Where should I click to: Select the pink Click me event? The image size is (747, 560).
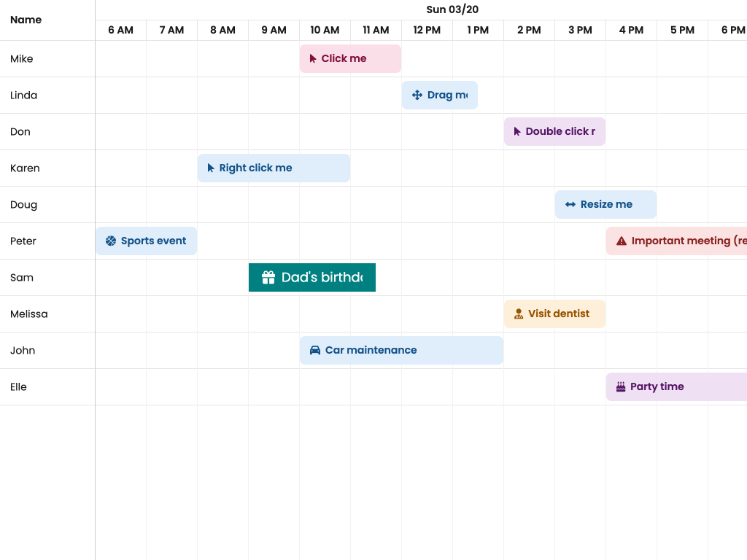[350, 58]
